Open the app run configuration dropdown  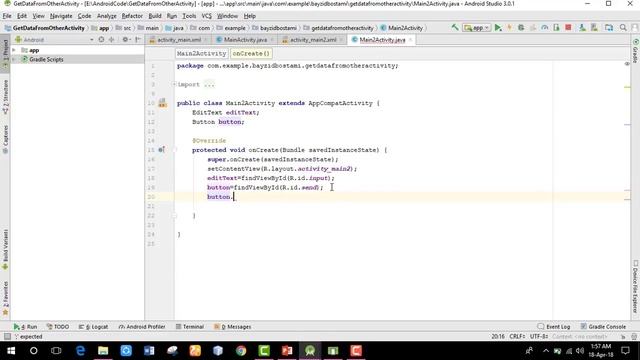click(476, 28)
